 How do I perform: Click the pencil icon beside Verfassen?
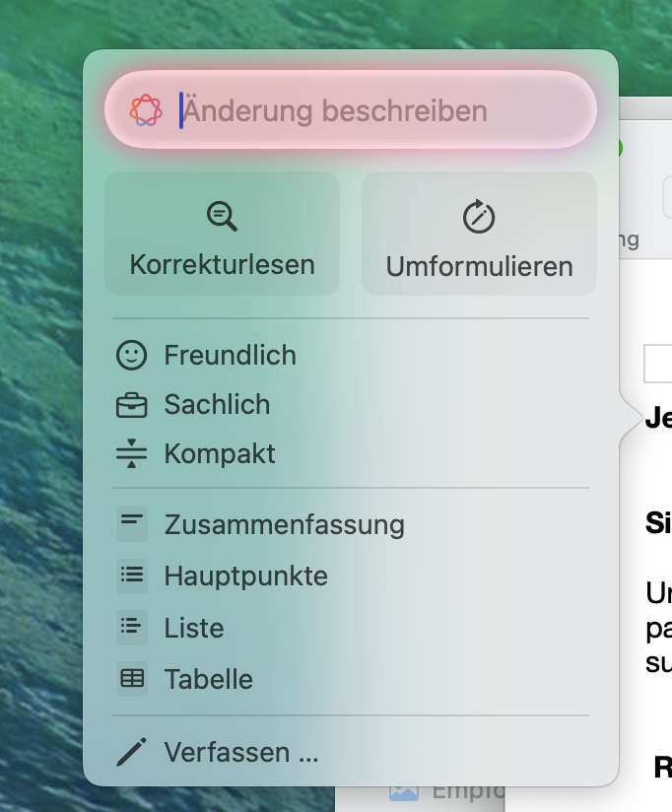(x=131, y=752)
